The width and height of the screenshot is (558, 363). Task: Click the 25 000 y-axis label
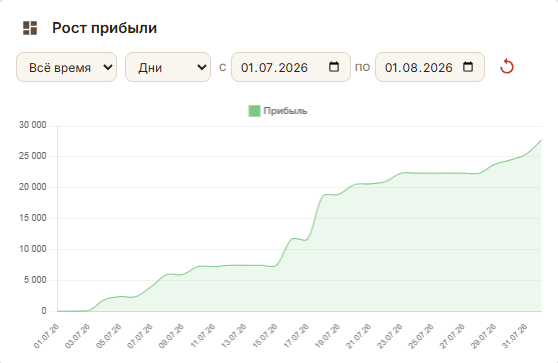33,156
